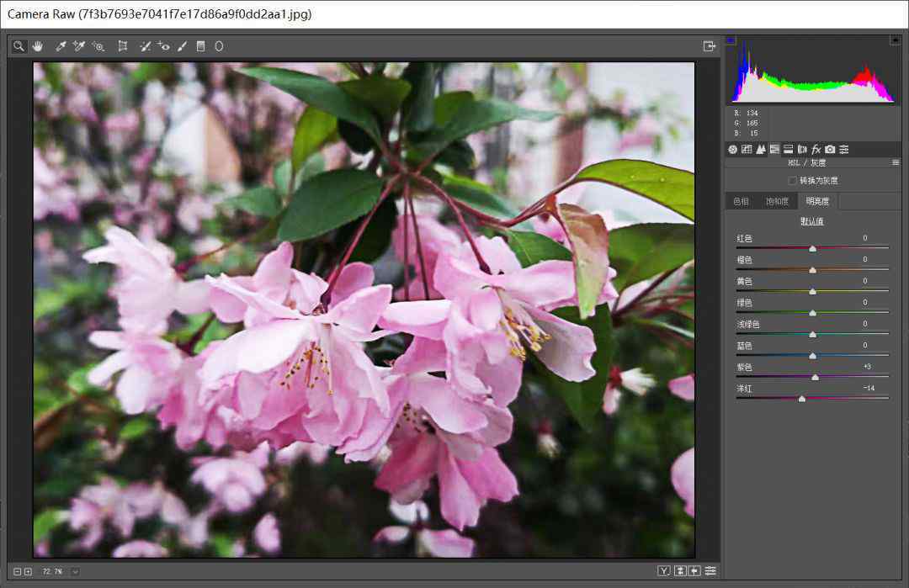Toggle the highlight clipping warning in histogram
Viewport: 909px width, 588px height.
pyautogui.click(x=895, y=40)
